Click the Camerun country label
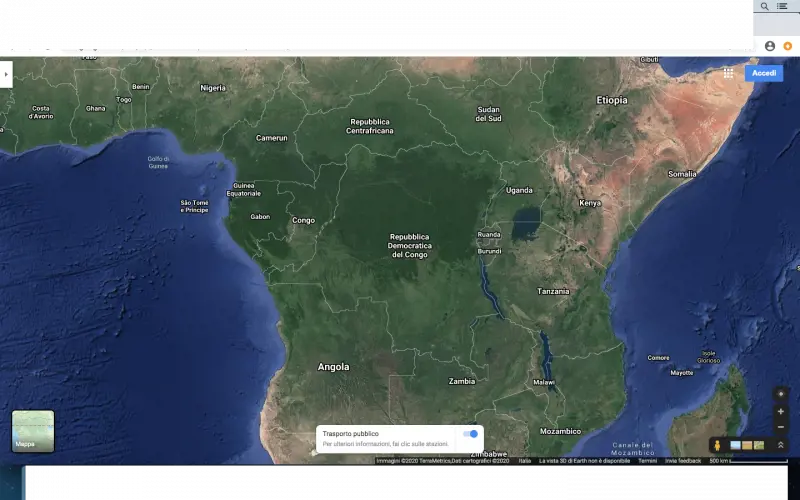 point(271,138)
